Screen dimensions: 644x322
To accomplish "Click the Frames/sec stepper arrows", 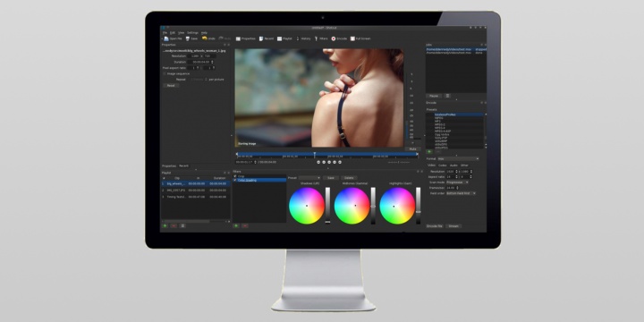I will (458, 188).
